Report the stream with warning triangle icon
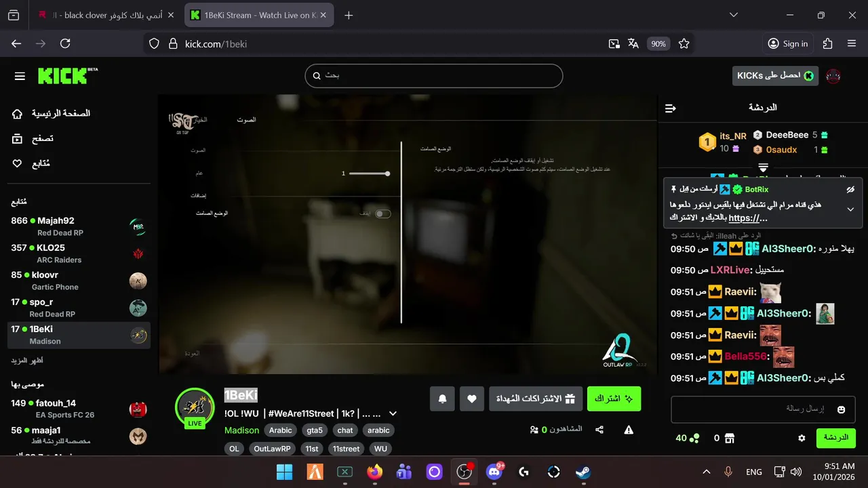 click(629, 430)
